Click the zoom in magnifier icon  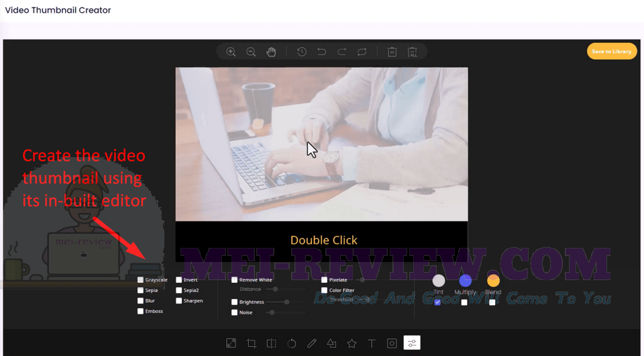pos(231,52)
